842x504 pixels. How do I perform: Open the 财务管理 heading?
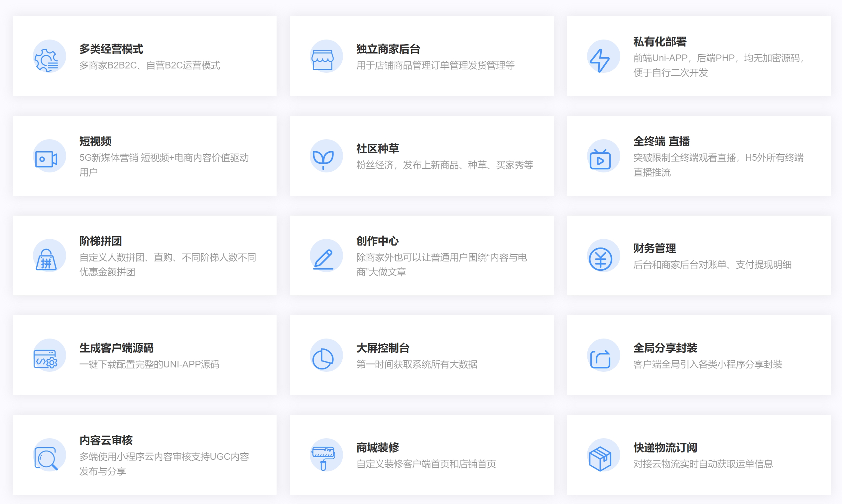[654, 248]
